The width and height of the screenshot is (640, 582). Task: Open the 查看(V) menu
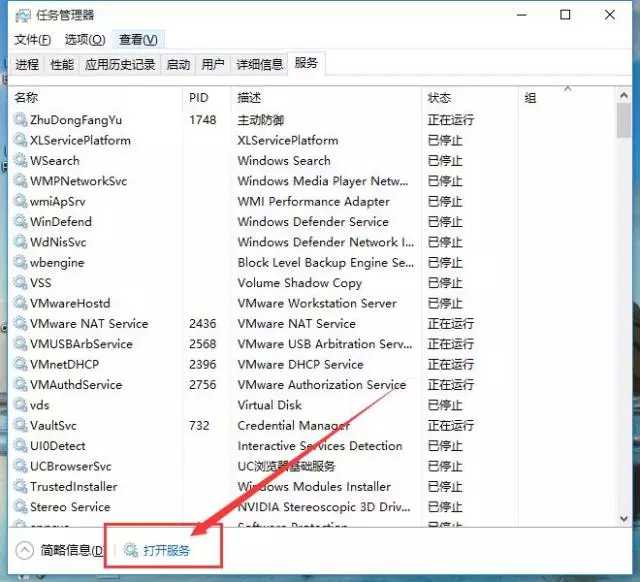coord(138,40)
